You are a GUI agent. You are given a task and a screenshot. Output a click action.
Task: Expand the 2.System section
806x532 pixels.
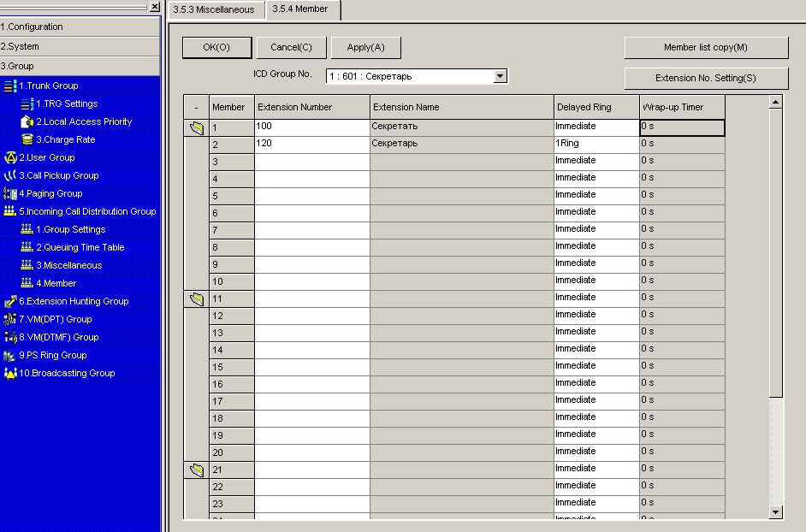(x=80, y=46)
